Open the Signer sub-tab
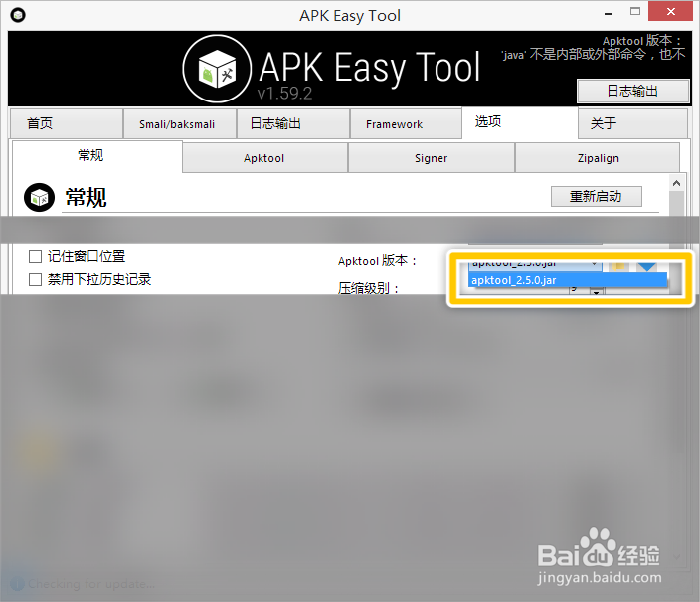Screen dimensions: 700x602 [432, 158]
